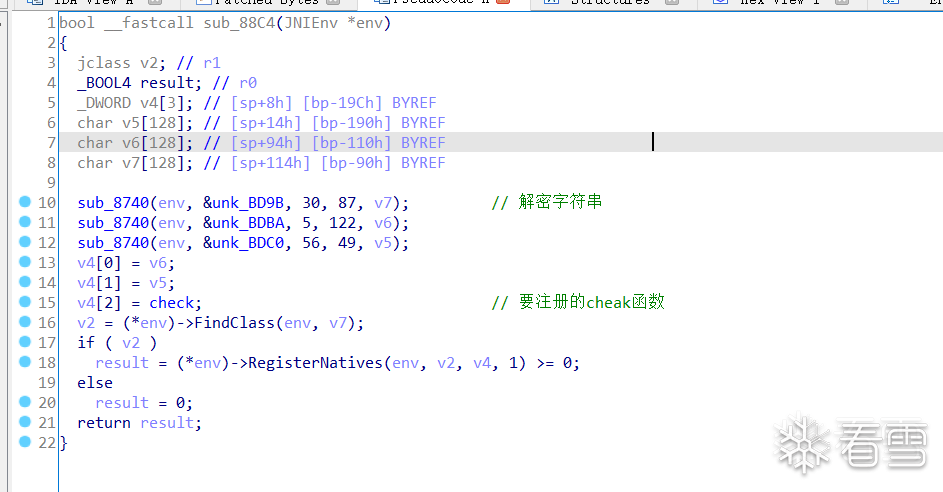The height and width of the screenshot is (492, 943).
Task: Click the r1 register comment on line 3
Action: point(212,63)
